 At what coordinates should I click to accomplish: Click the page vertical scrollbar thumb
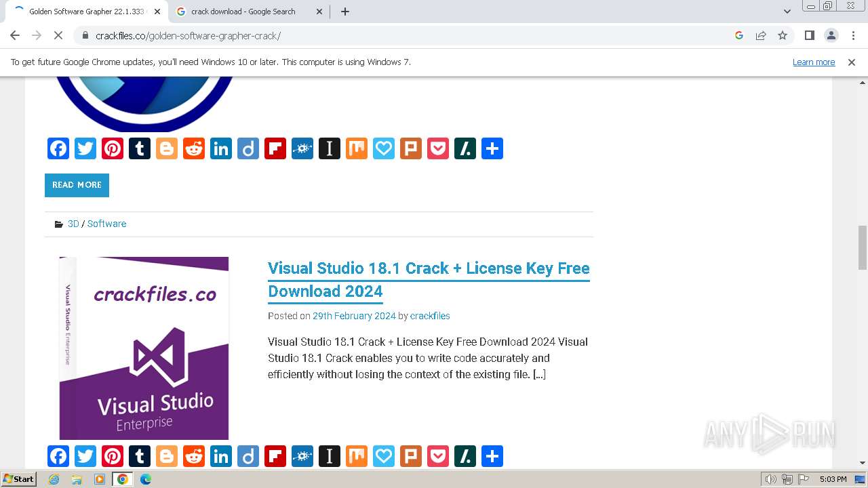863,247
